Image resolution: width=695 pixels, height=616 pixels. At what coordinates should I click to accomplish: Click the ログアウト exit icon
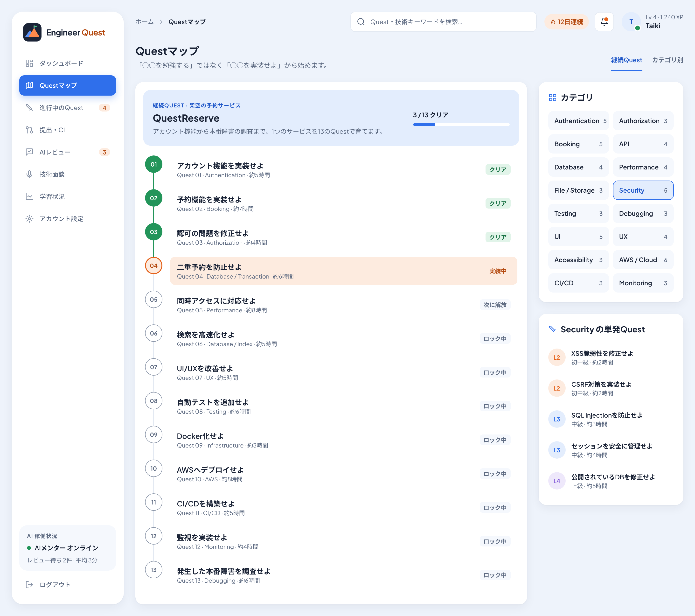coord(29,584)
